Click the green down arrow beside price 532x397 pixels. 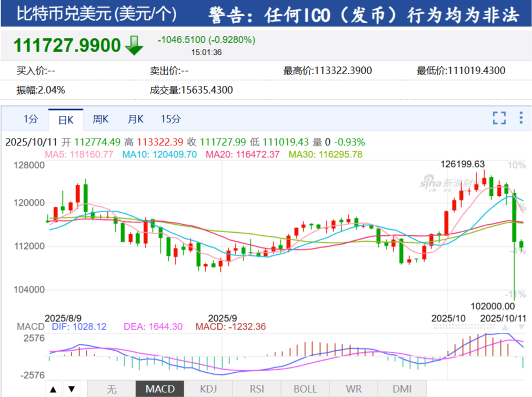click(x=134, y=45)
